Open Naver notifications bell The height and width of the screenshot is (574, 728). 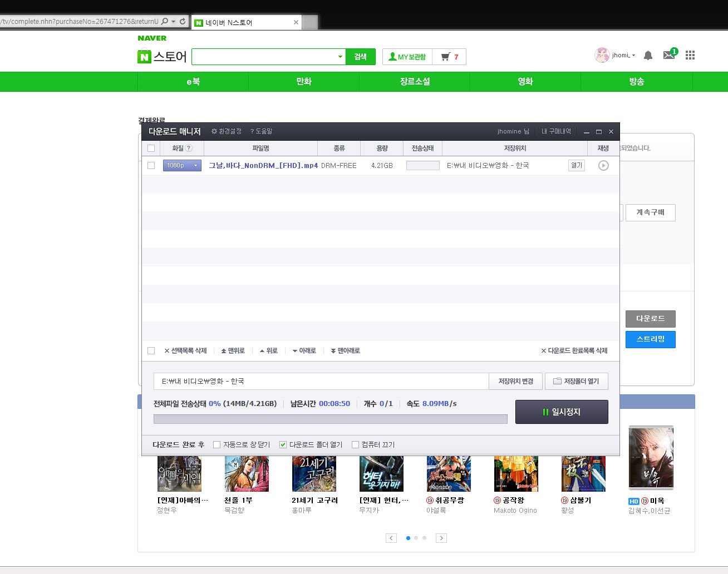(x=648, y=55)
